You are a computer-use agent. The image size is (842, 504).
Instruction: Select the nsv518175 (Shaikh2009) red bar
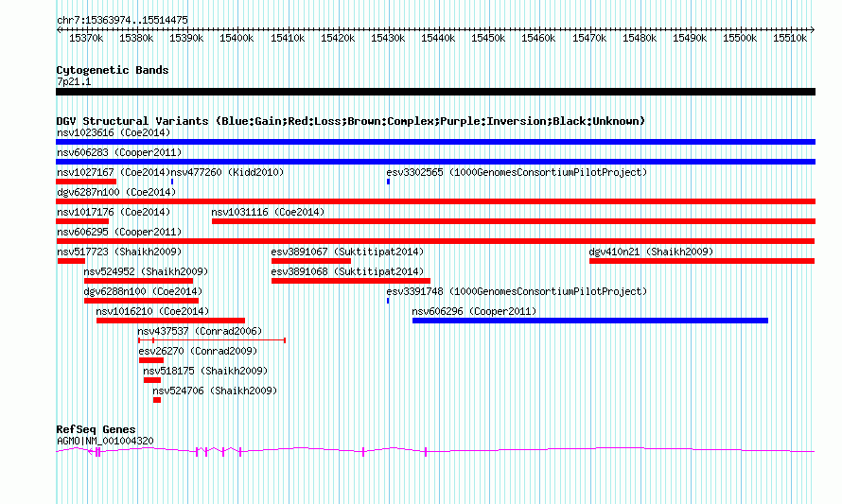[152, 380]
